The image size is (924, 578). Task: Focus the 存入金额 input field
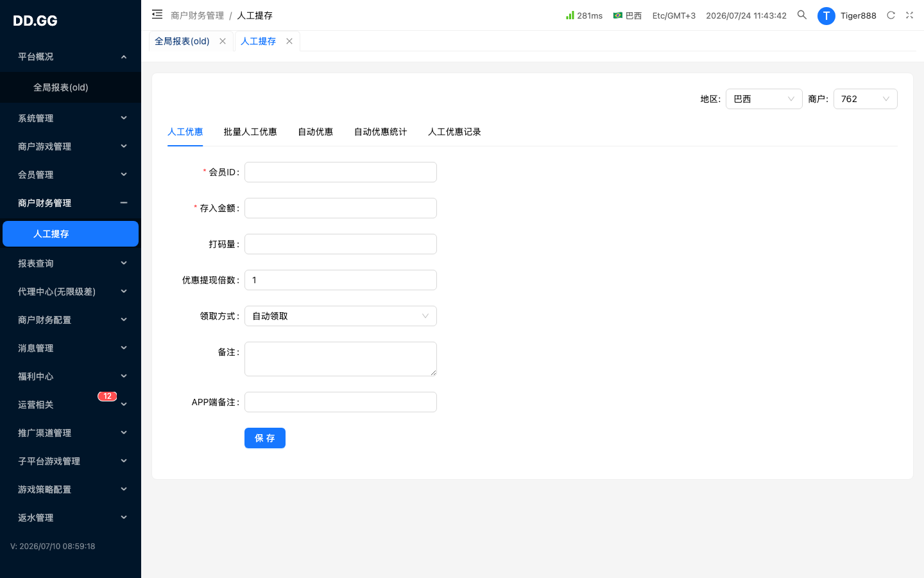[340, 208]
